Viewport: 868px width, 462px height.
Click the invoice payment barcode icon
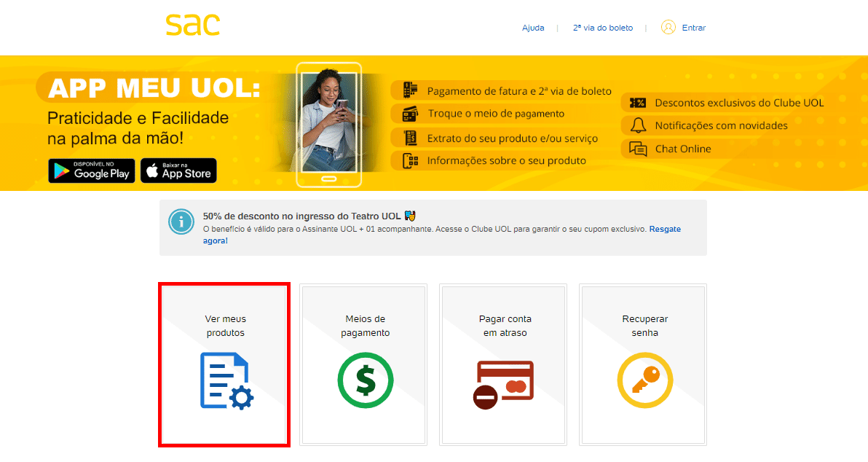[x=410, y=90]
